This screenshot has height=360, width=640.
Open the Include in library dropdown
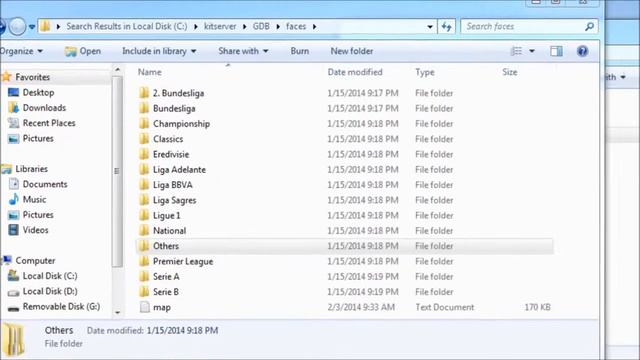pyautogui.click(x=159, y=51)
